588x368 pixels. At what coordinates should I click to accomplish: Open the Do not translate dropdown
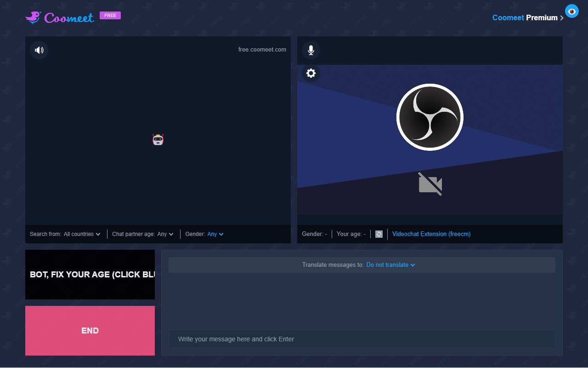(x=391, y=265)
